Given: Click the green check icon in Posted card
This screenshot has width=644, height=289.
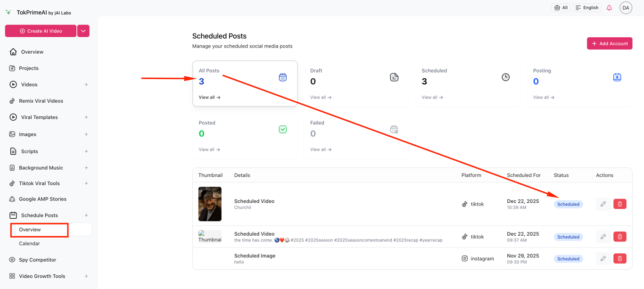Looking at the screenshot, I should 282,129.
